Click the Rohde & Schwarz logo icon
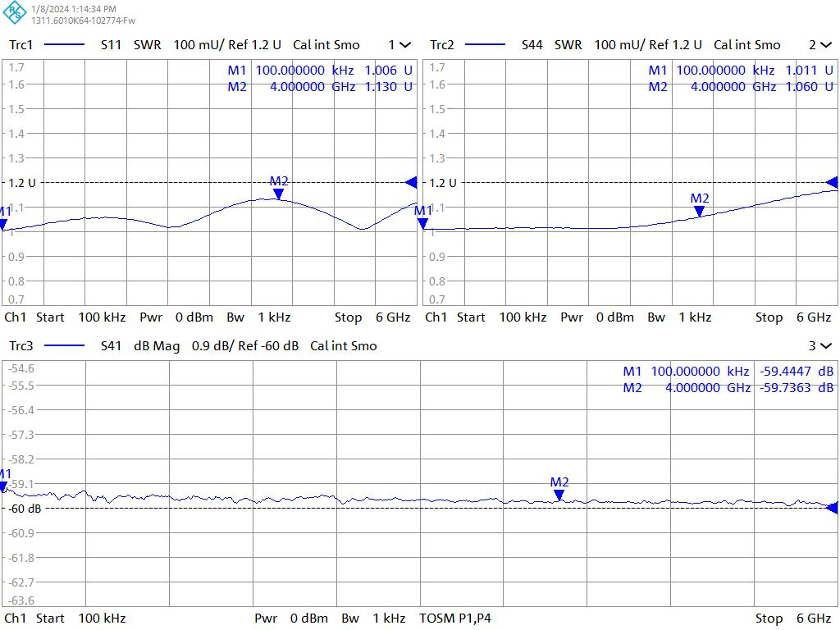This screenshot has height=630, width=840. [x=15, y=14]
